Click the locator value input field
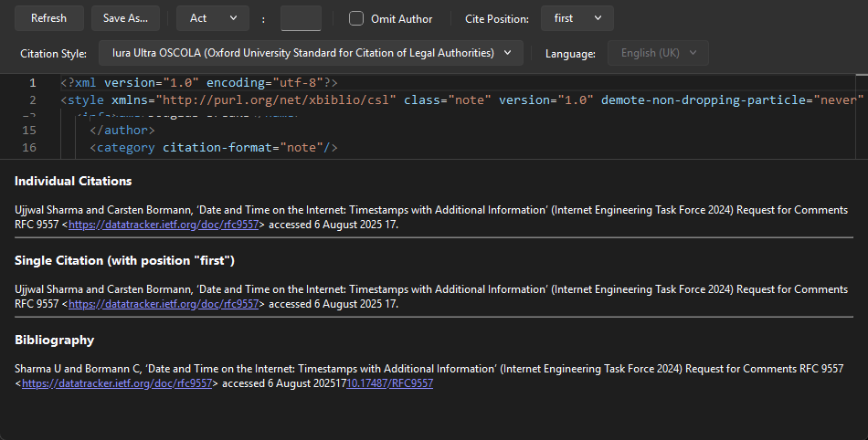The width and height of the screenshot is (868, 440). 301,18
